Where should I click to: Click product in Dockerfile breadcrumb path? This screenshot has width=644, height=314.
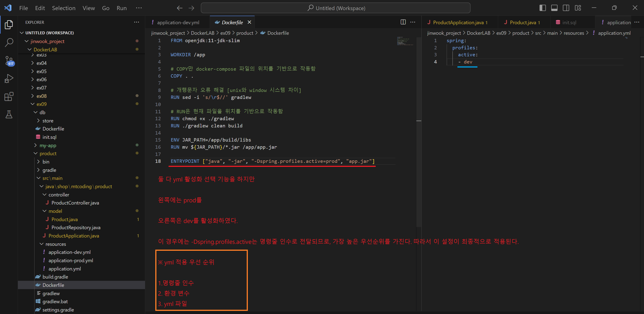pyautogui.click(x=244, y=33)
